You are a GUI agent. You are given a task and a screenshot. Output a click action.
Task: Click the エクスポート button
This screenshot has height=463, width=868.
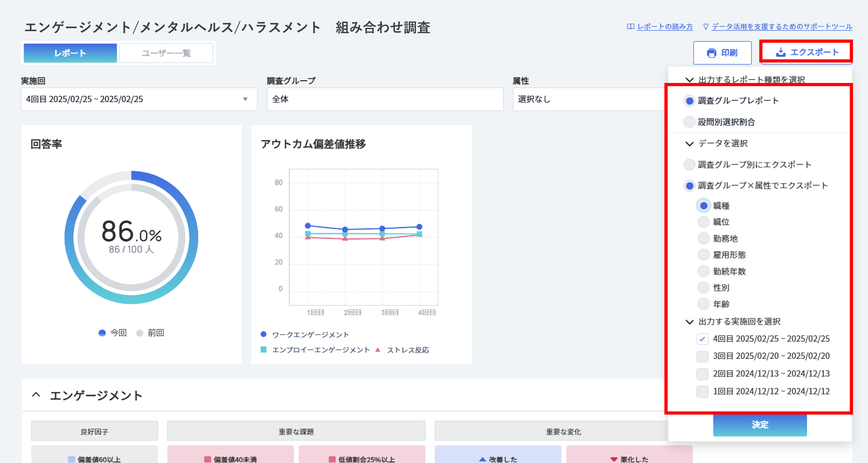tap(807, 52)
